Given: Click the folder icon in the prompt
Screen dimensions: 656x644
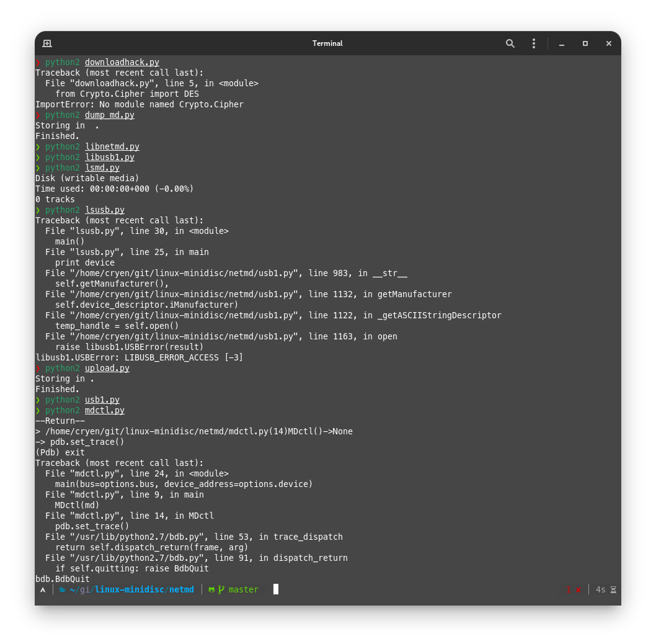Looking at the screenshot, I should tap(63, 589).
